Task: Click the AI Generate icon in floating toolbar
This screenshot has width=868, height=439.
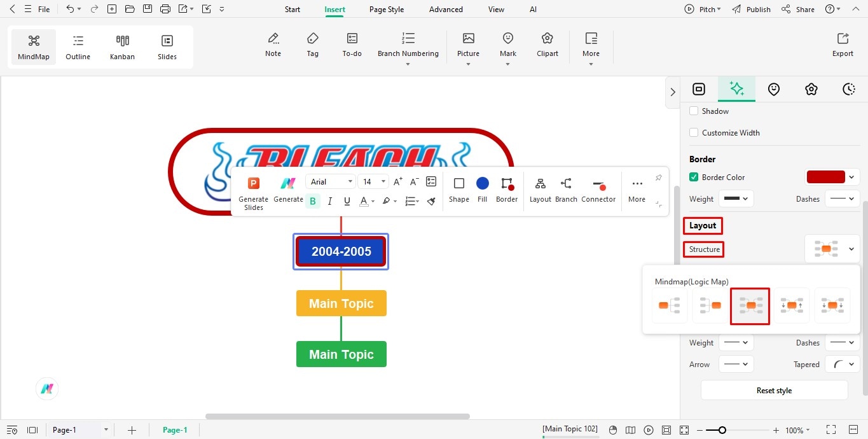Action: [288, 190]
